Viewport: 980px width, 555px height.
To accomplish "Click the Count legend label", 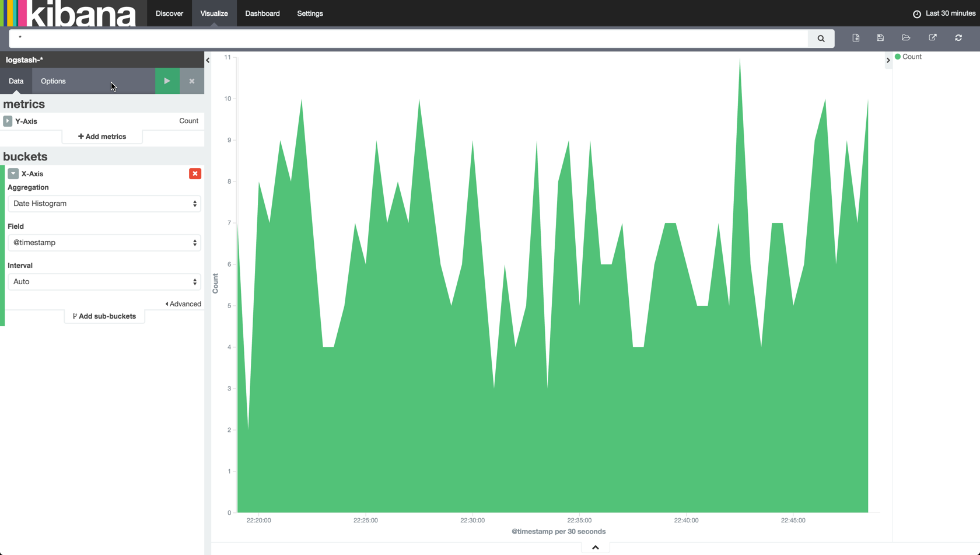I will pyautogui.click(x=912, y=57).
